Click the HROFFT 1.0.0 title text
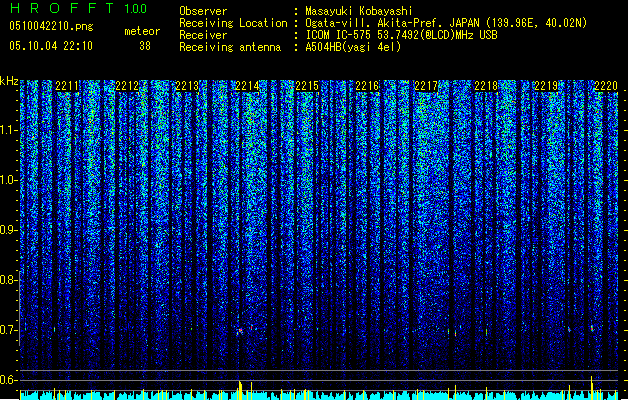Viewport: 629px width, 400px height. click(x=79, y=8)
